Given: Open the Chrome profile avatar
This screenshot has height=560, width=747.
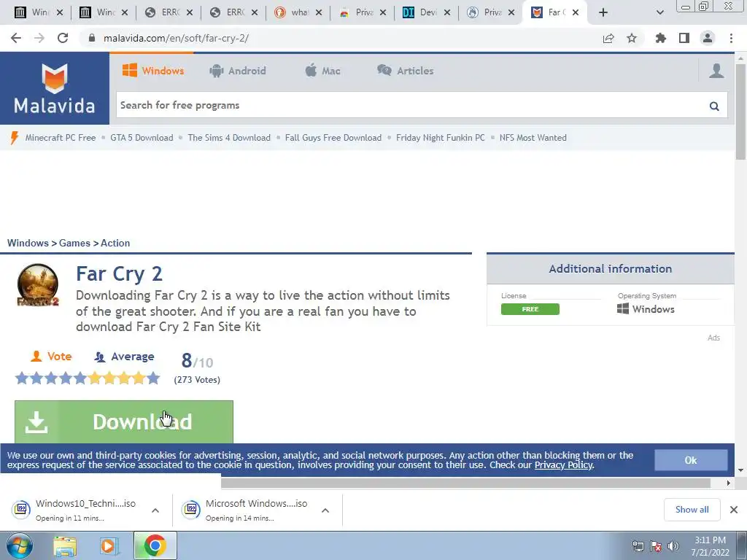Looking at the screenshot, I should [x=708, y=38].
